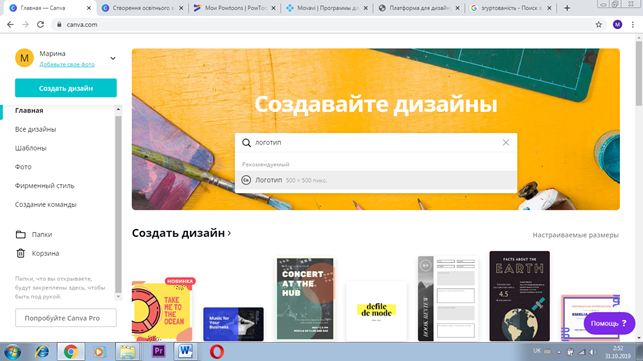Select the Логотип 500 × 500 suggestion
The height and width of the screenshot is (361, 643).
pyautogui.click(x=376, y=180)
